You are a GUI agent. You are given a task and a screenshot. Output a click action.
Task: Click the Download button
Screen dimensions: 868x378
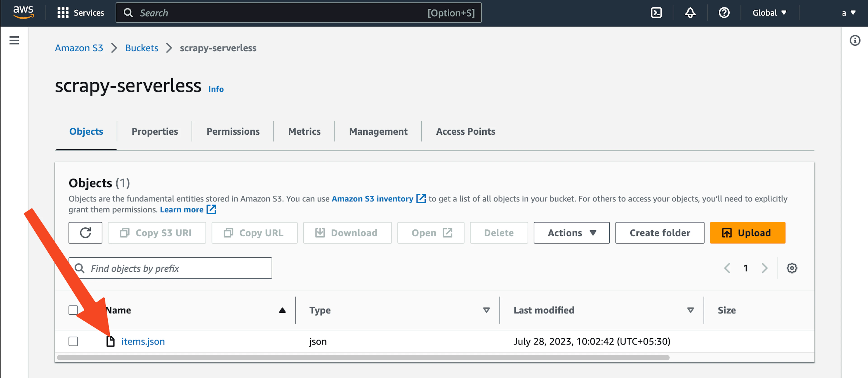[x=347, y=233]
